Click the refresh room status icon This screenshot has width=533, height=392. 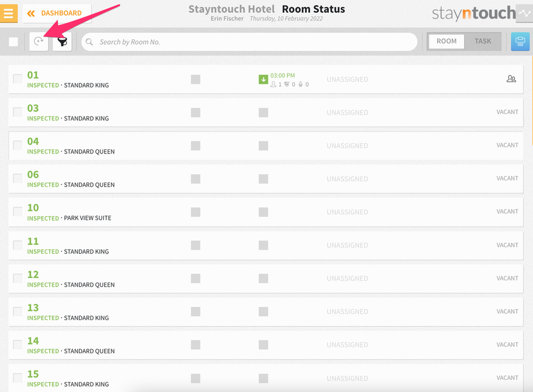click(39, 42)
